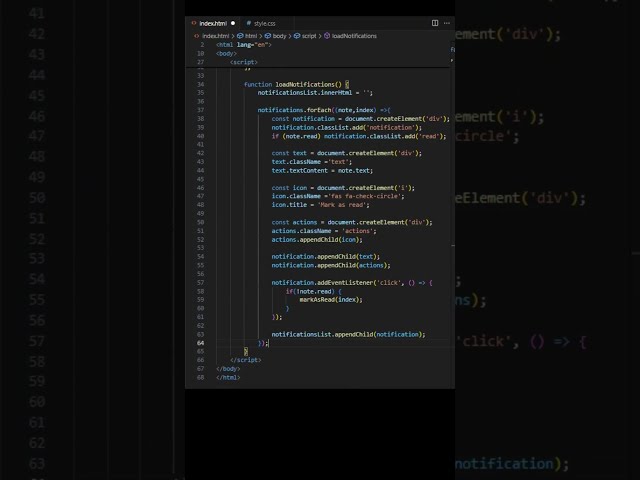Click the 'actions.className' line
The height and width of the screenshot is (480, 640).
(x=324, y=231)
